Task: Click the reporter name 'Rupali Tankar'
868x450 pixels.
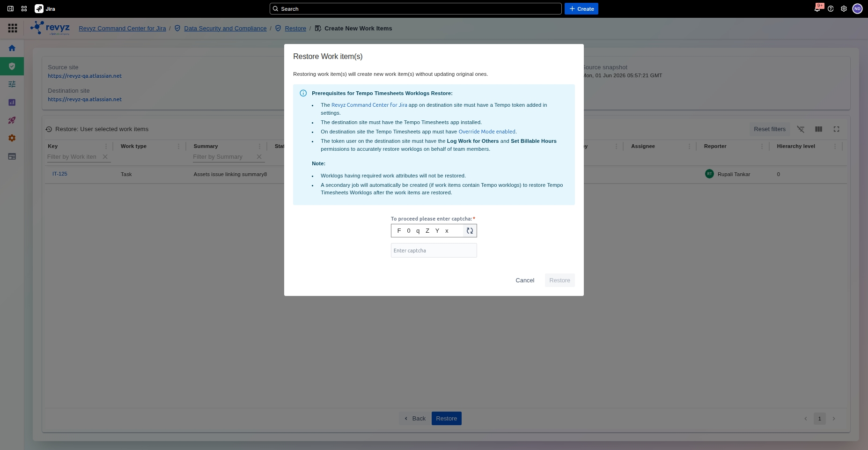Action: pos(734,174)
